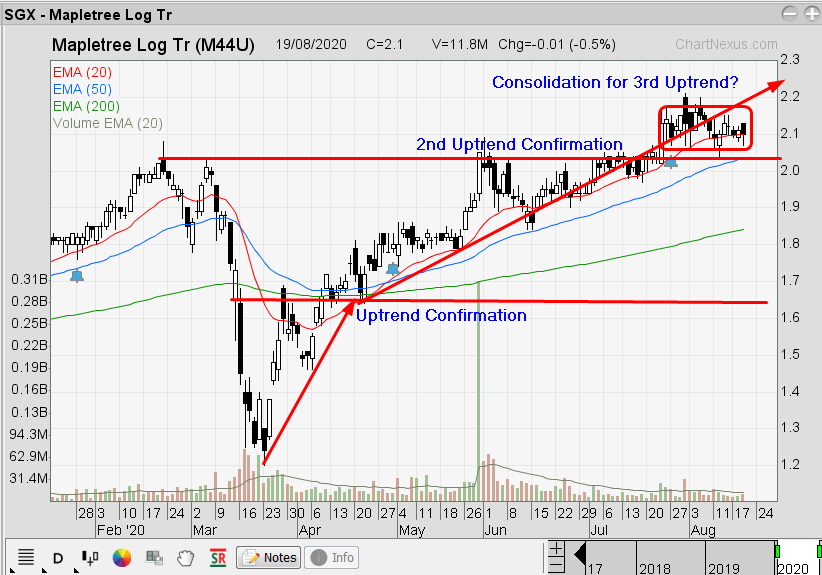
Task: Click the 2.3 price axis label
Action: (789, 59)
